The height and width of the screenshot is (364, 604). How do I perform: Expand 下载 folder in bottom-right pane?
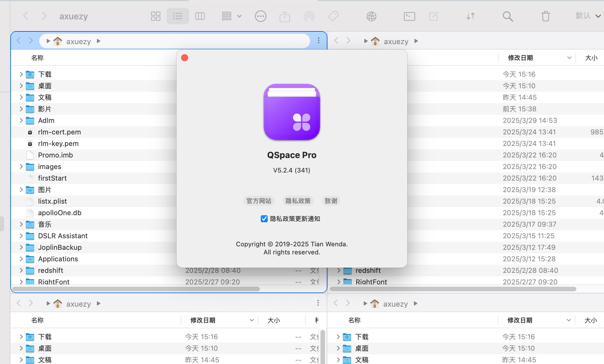(x=338, y=337)
